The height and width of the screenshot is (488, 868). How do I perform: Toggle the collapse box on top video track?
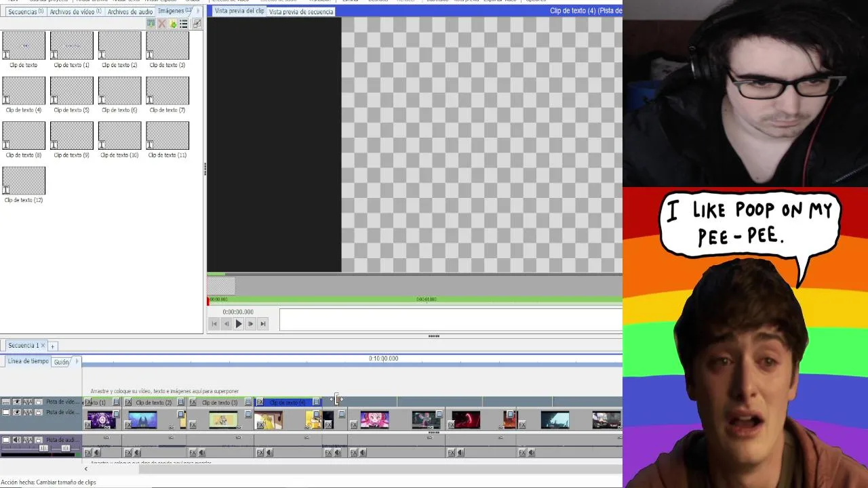coord(5,402)
